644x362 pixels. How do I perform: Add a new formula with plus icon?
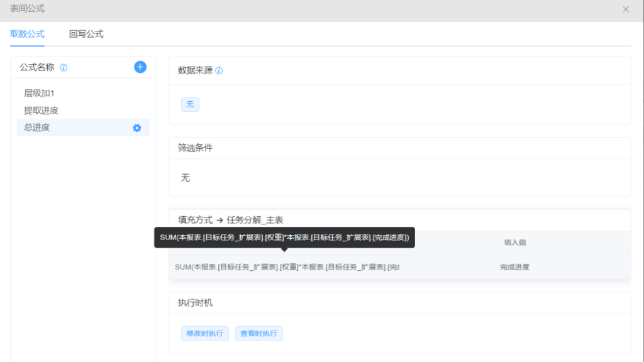tap(140, 67)
